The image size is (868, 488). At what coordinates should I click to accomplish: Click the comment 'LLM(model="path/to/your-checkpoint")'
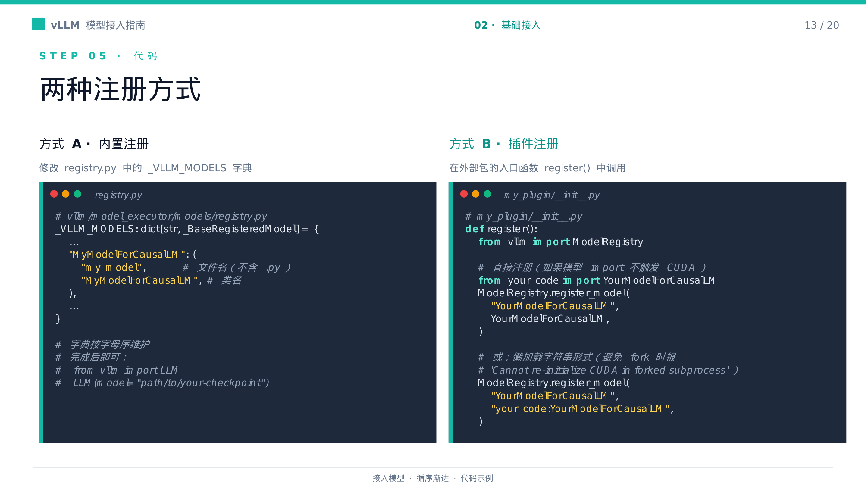pyautogui.click(x=171, y=383)
